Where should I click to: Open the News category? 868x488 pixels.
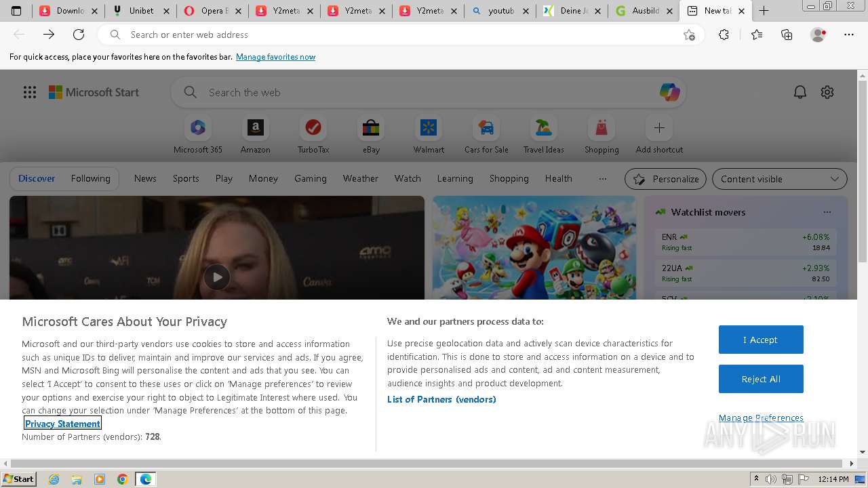(145, 178)
